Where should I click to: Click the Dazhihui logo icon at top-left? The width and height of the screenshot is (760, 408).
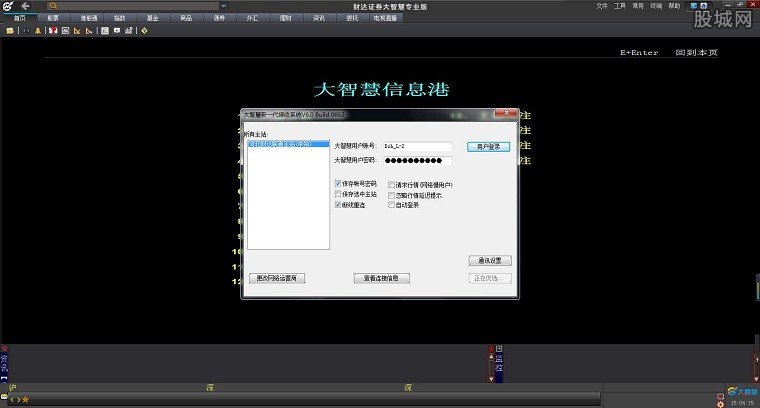[x=8, y=6]
